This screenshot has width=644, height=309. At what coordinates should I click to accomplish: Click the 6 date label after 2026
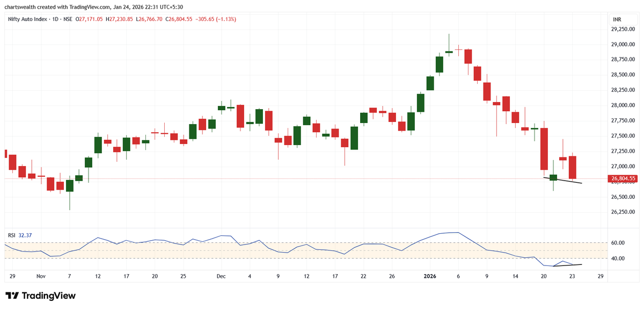point(458,276)
